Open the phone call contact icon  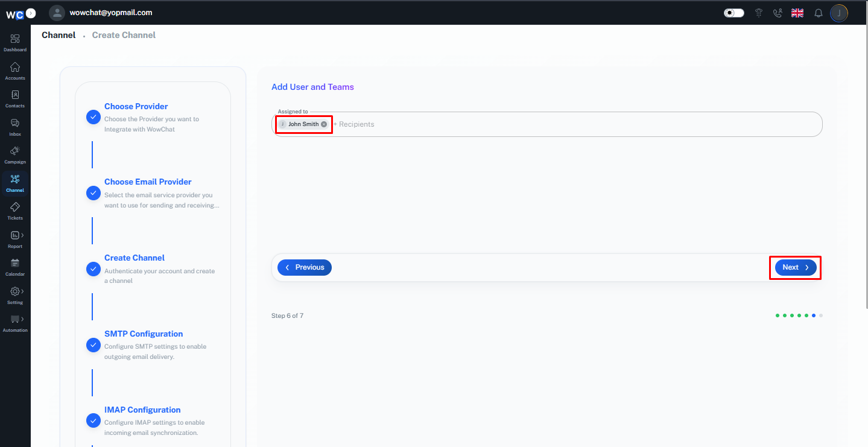click(778, 13)
